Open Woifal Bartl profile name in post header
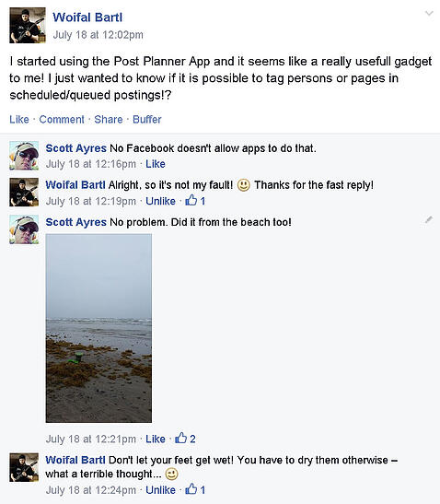The height and width of the screenshot is (504, 440). click(87, 18)
